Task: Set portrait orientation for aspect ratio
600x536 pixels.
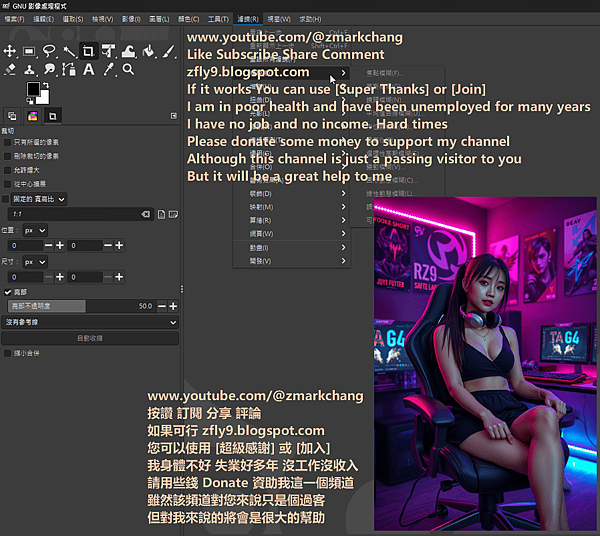Action: coord(161,214)
